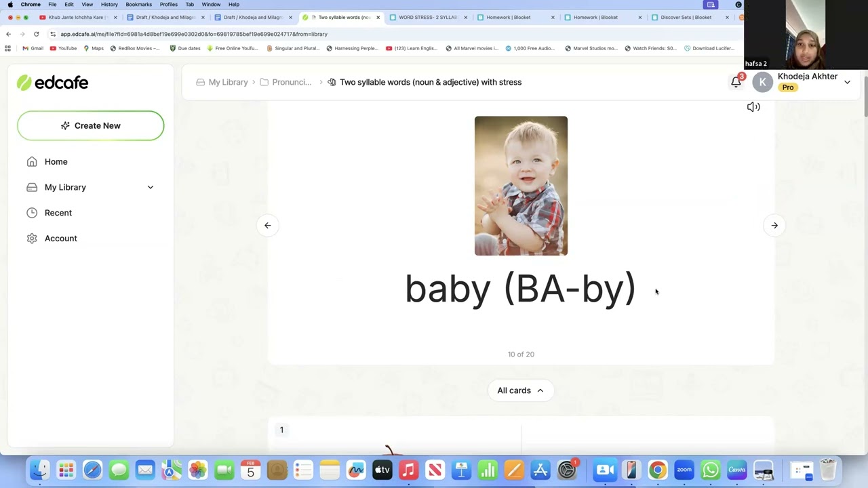Viewport: 868px width, 488px height.
Task: Open the Pronunci... folder breadcrumb
Action: click(x=285, y=82)
